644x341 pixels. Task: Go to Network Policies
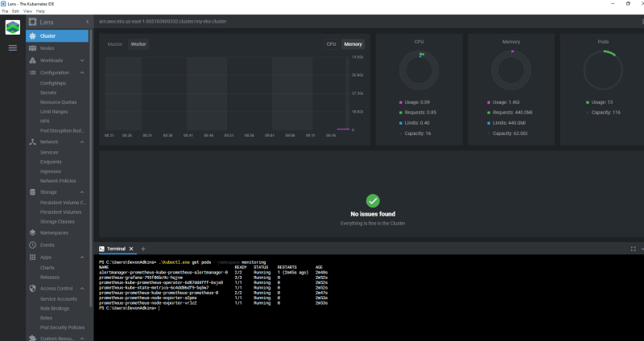(58, 181)
